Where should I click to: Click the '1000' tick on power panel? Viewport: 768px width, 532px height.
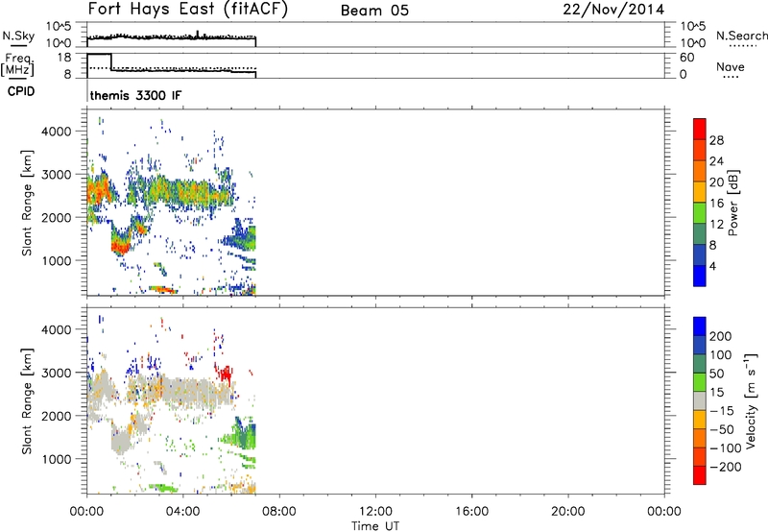point(57,260)
